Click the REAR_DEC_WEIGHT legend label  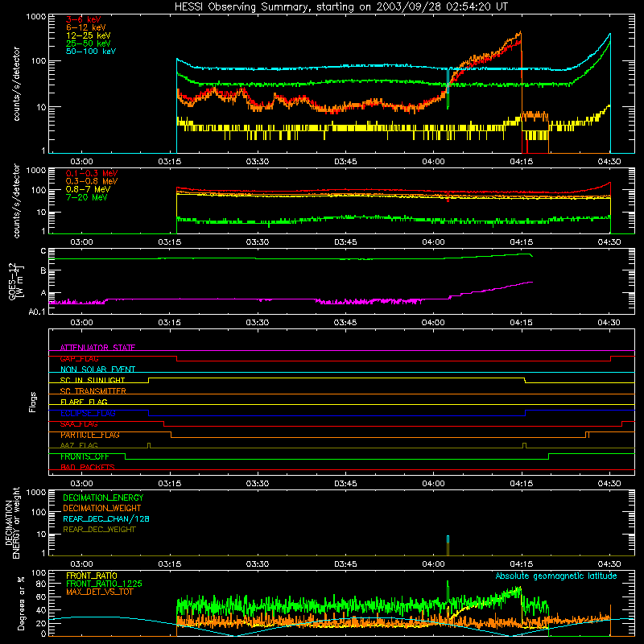pyautogui.click(x=99, y=530)
